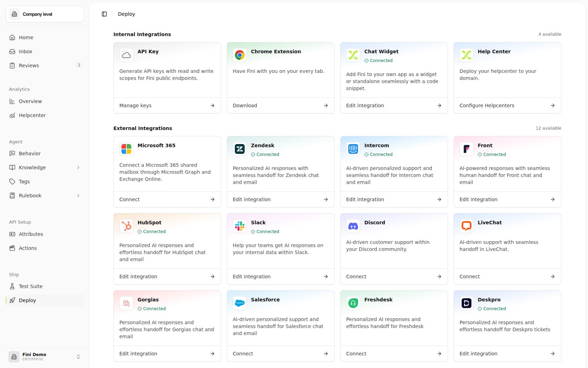Expand the Rulebook submenu chevron
The height and width of the screenshot is (368, 588).
(x=78, y=196)
